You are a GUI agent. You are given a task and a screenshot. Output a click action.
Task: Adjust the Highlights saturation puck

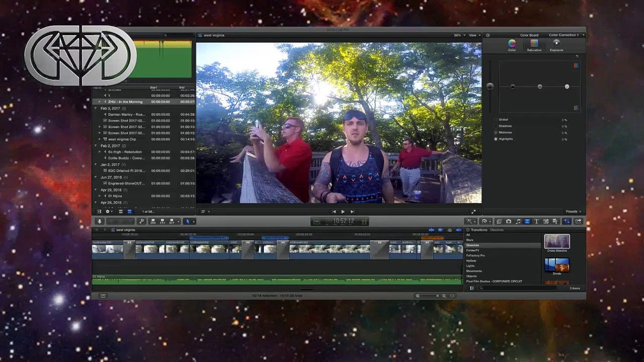coord(567,86)
